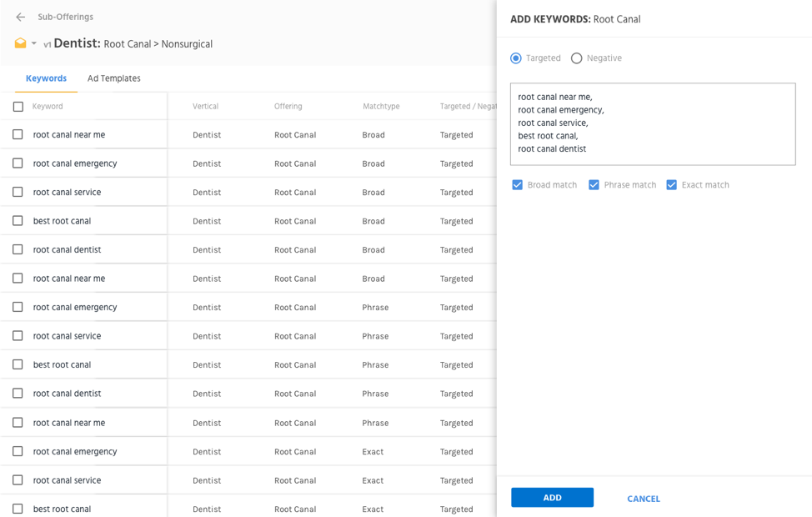Toggle the select-all Keyword header checkbox
812x517 pixels.
click(x=18, y=107)
